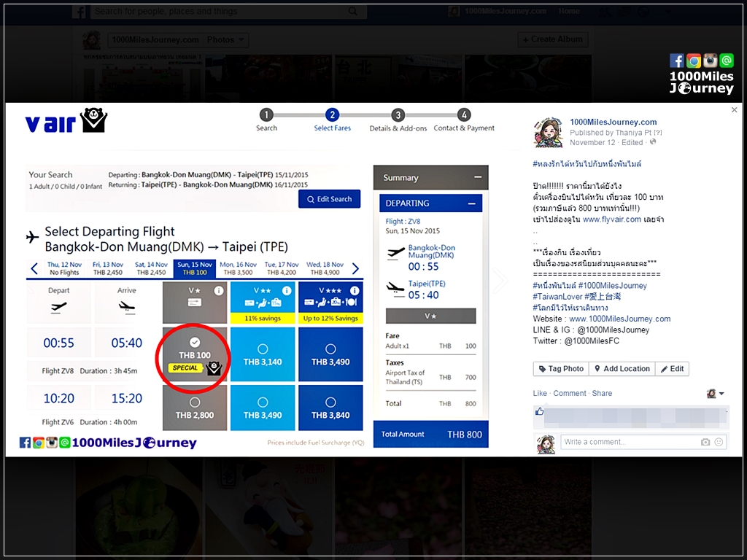The height and width of the screenshot is (560, 747).
Task: Click the V Air logo
Action: point(66,121)
